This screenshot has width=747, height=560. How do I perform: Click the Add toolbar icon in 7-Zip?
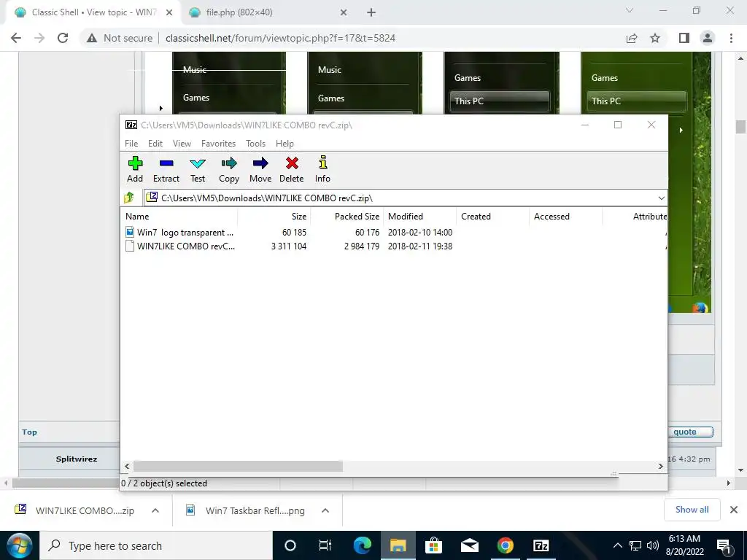click(135, 164)
